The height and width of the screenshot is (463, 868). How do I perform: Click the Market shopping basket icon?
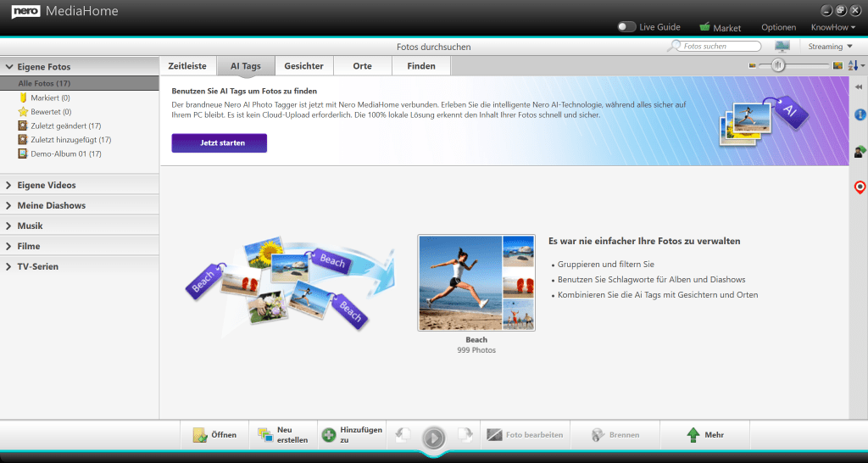704,27
